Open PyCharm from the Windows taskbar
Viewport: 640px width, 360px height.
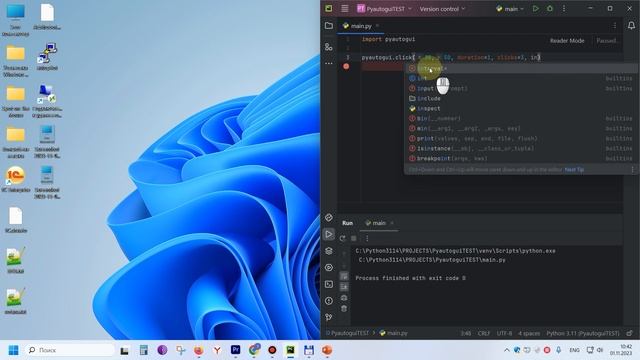tap(290, 350)
